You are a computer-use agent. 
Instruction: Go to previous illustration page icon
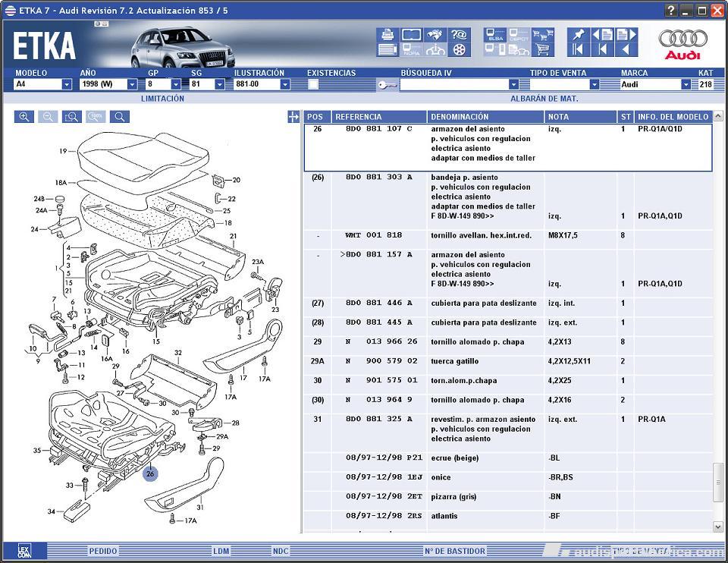(603, 34)
